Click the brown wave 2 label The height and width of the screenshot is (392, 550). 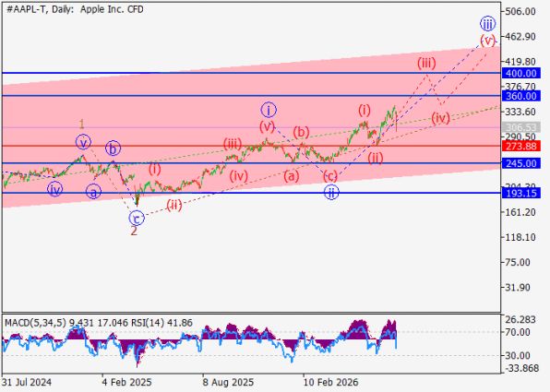[134, 232]
